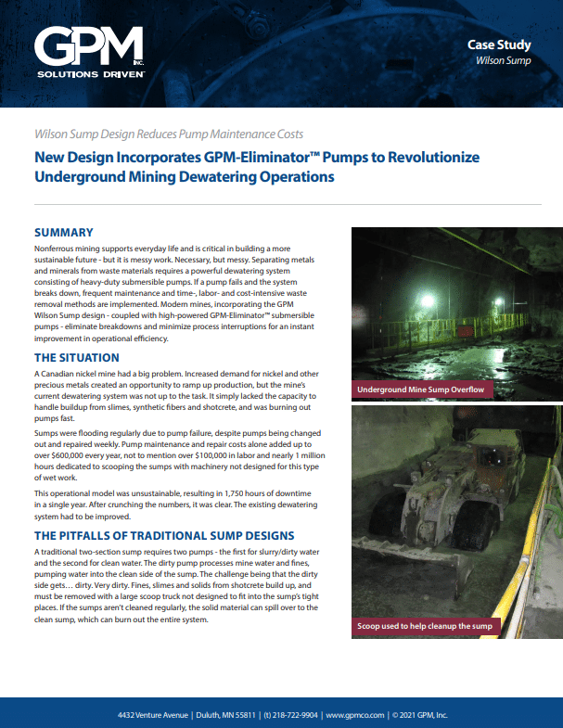The height and width of the screenshot is (728, 563).
Task: Click '© 2021 GPM, Inc.' copyright text
Action: 420,715
